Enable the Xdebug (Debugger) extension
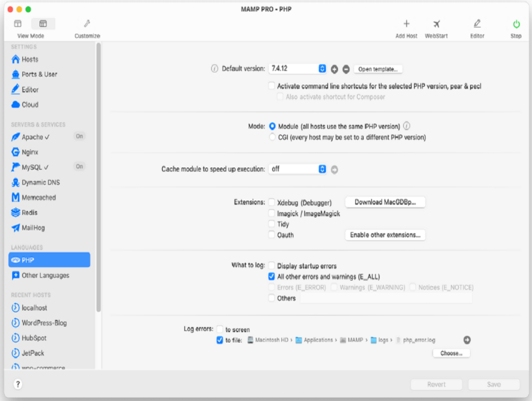 tap(272, 202)
